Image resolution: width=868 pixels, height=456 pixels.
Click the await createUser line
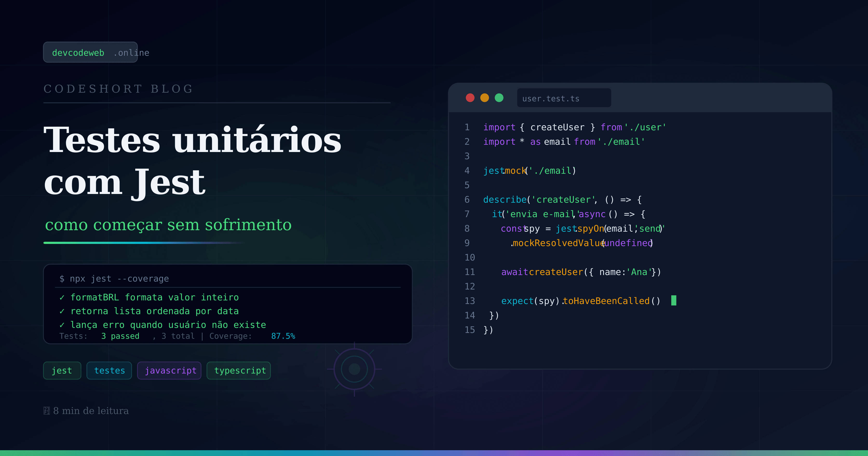coord(581,272)
